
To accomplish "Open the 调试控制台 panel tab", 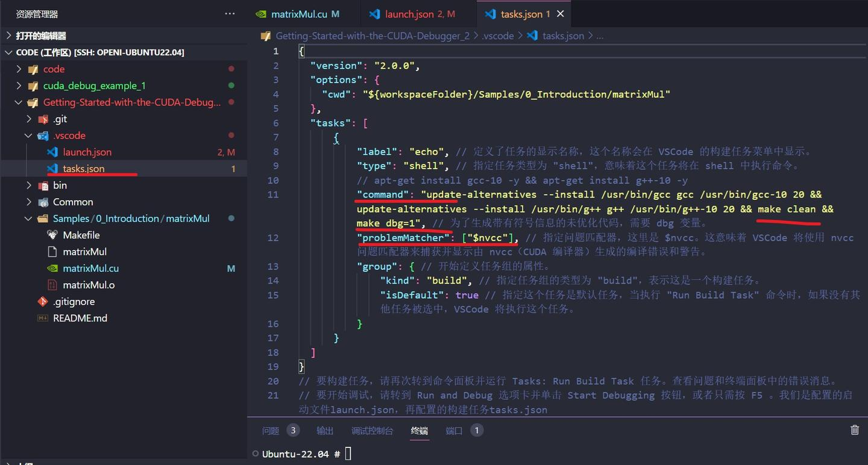I will 372,431.
